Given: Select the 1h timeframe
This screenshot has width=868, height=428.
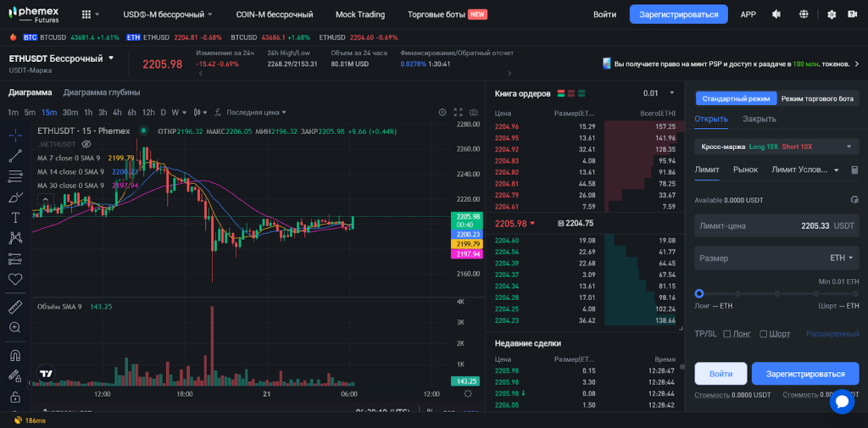Looking at the screenshot, I should pos(88,113).
